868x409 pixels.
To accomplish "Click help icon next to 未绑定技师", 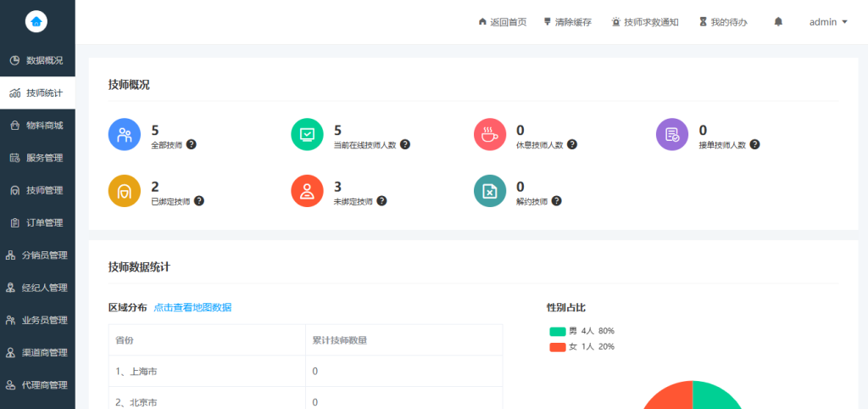I will click(381, 201).
